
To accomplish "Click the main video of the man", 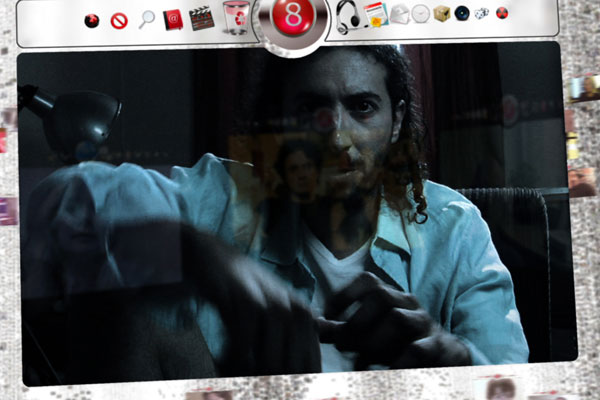I will point(298,212).
